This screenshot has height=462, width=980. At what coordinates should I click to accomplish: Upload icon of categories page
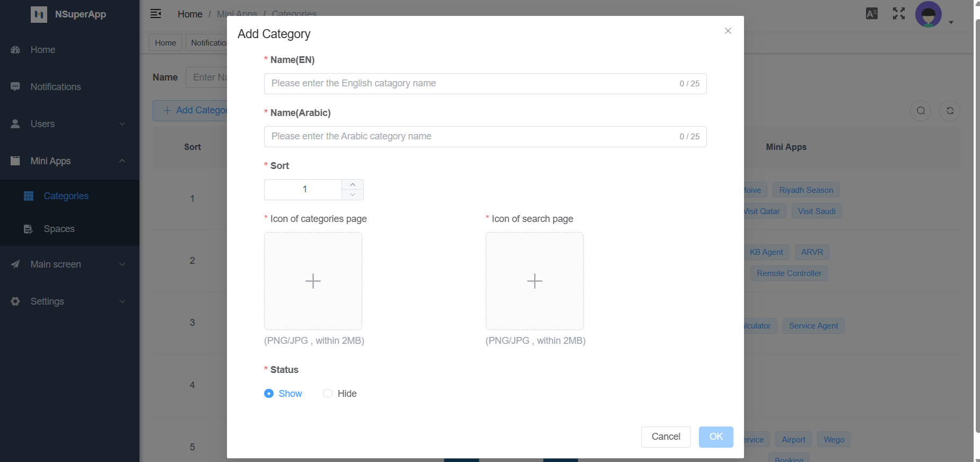[x=313, y=281]
